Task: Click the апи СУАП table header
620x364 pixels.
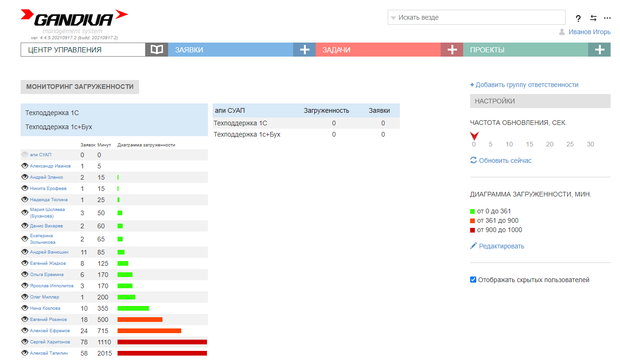Action: 230,111
